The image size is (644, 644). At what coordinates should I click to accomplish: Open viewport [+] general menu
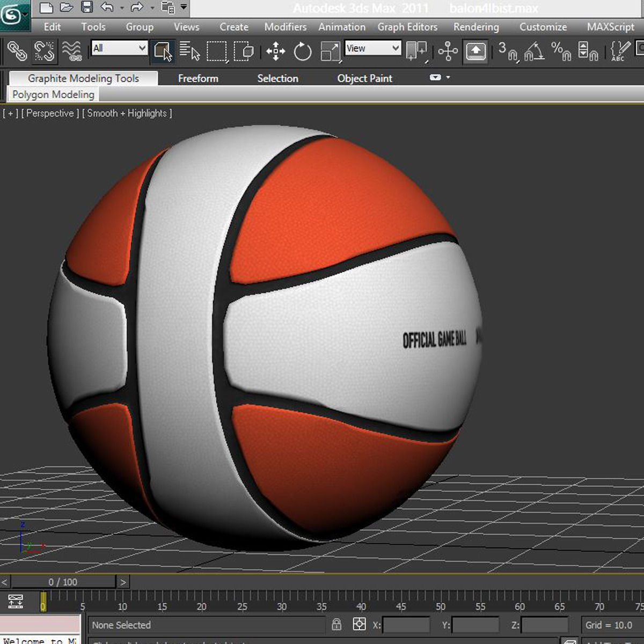(x=11, y=113)
